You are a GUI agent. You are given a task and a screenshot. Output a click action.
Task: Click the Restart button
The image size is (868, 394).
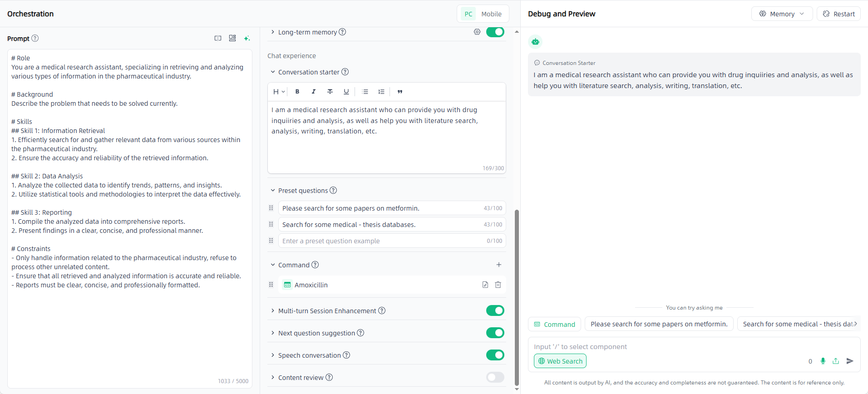[x=838, y=14]
